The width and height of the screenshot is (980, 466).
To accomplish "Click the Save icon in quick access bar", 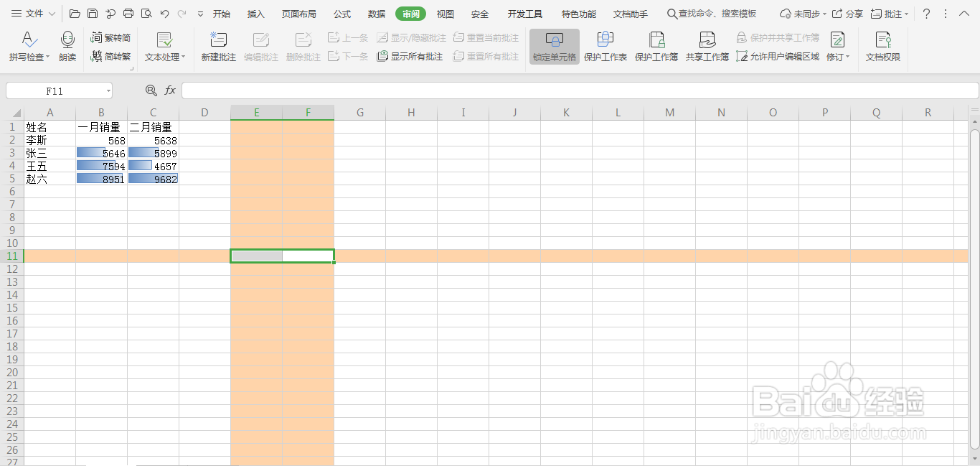I will [x=93, y=14].
